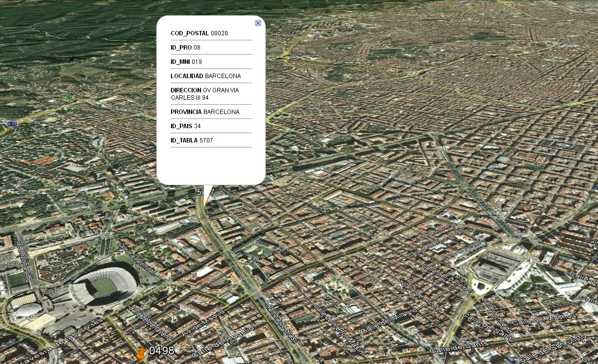Image resolution: width=598 pixels, height=364 pixels.
Task: Click the DIRECCION GV GRAN VIA CARLES III text
Action: [x=204, y=94]
